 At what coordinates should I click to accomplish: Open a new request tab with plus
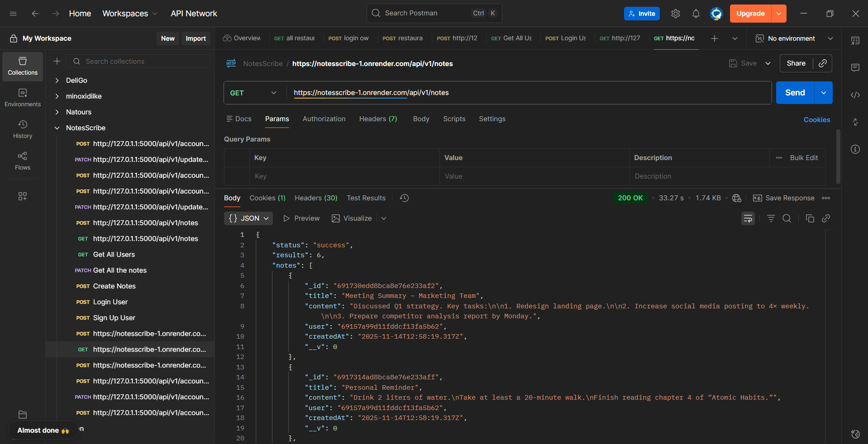pyautogui.click(x=715, y=38)
